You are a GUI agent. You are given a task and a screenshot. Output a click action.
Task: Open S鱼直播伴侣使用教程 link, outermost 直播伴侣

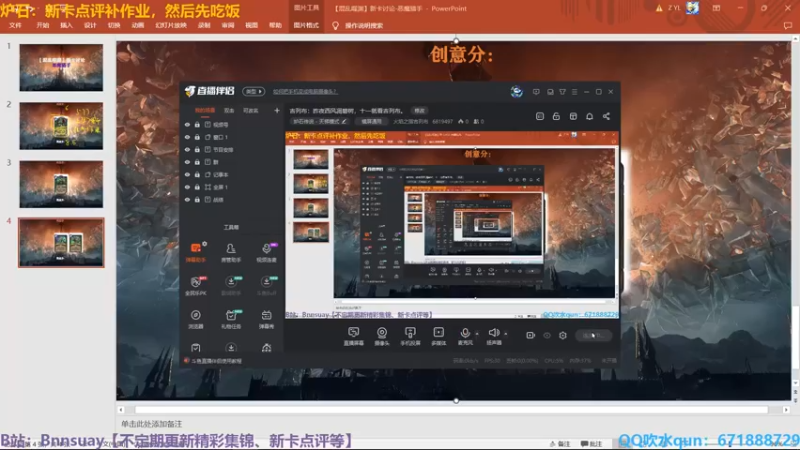[216, 361]
